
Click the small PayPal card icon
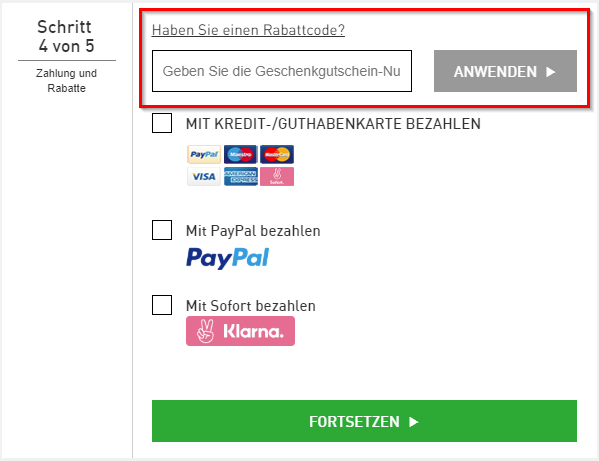click(x=204, y=154)
